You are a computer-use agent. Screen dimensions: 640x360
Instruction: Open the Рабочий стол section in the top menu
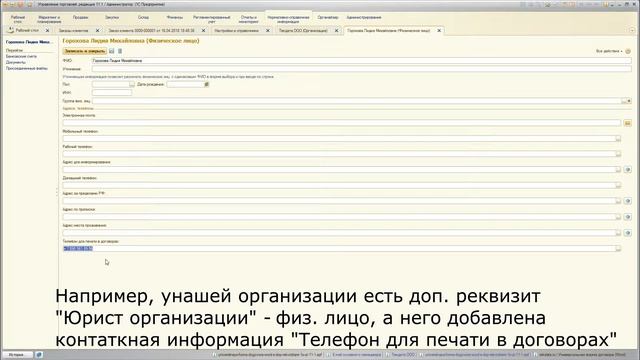[x=18, y=19]
